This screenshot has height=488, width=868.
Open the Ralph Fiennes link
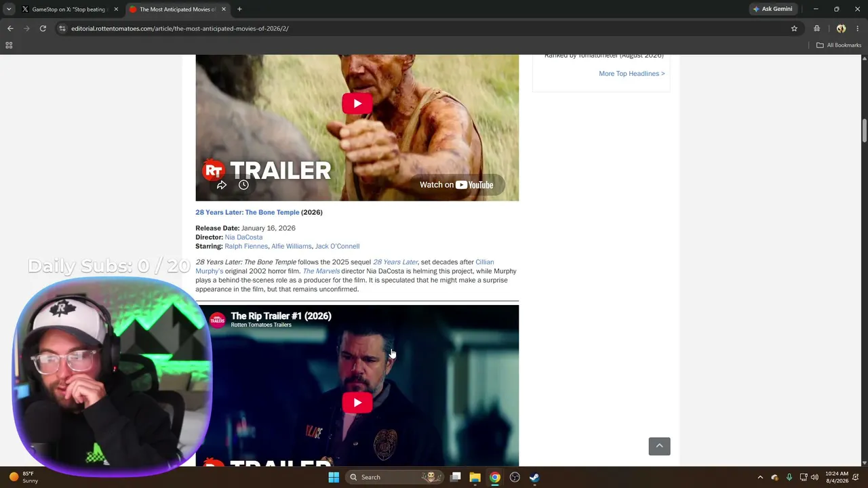coord(246,246)
